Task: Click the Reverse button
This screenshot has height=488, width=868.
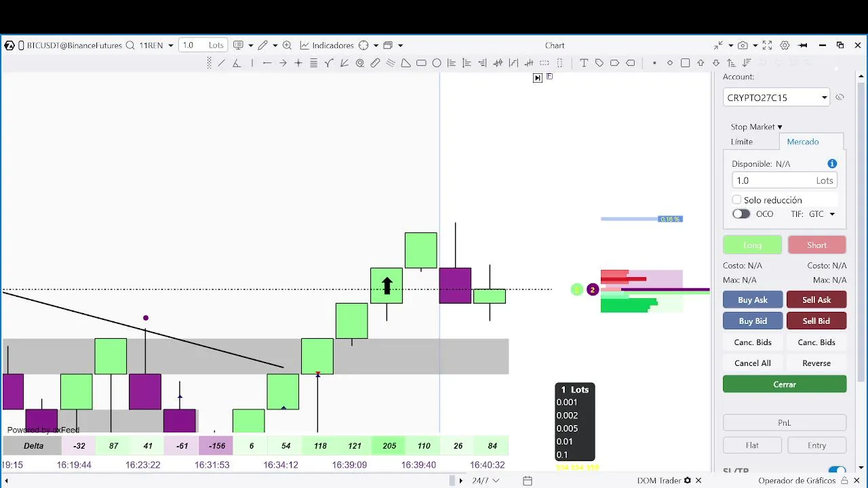Action: (816, 363)
